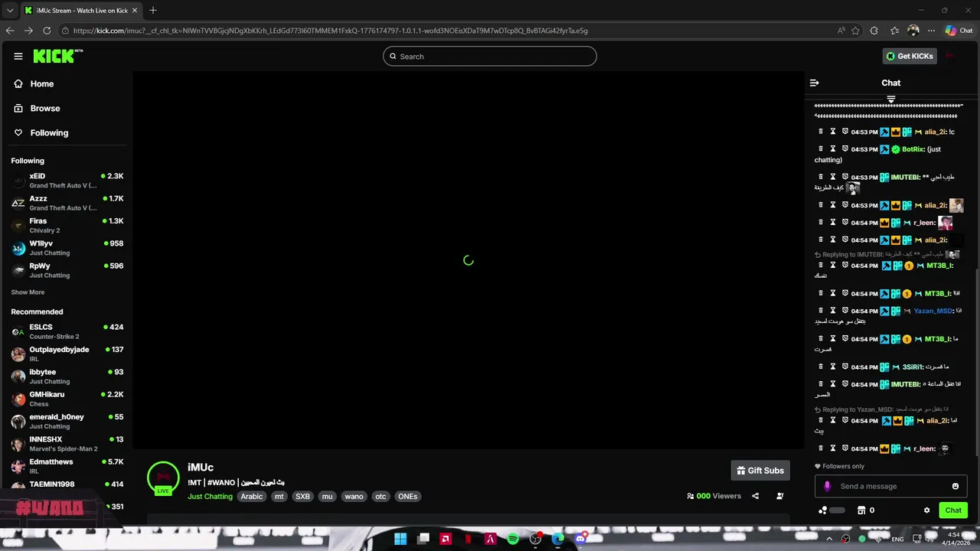The width and height of the screenshot is (980, 551).
Task: Open the emoji picker in chat
Action: point(955,486)
